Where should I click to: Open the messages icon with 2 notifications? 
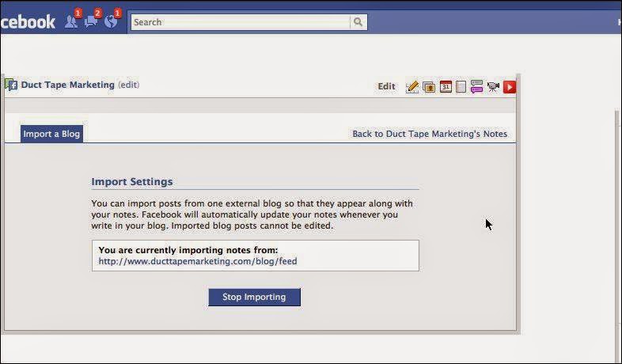tap(91, 21)
